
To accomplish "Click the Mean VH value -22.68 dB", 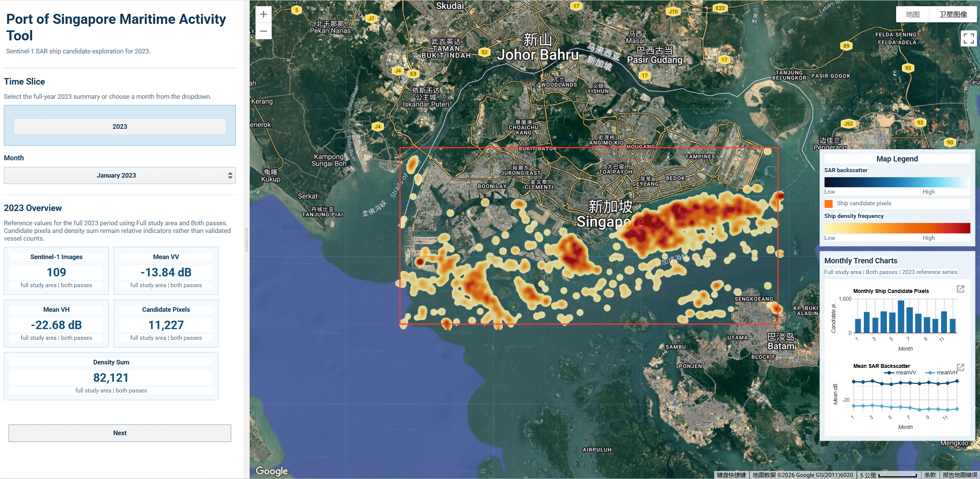I will tap(57, 325).
